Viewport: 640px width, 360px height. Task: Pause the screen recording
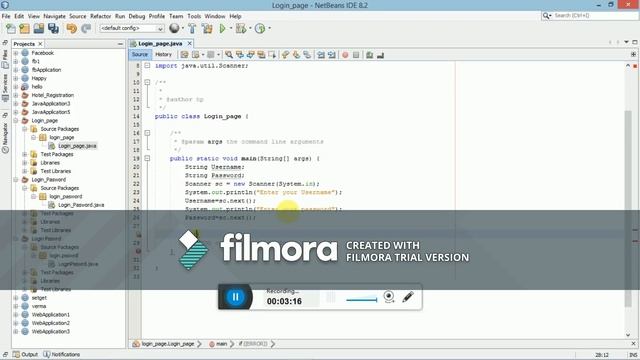[x=235, y=297]
